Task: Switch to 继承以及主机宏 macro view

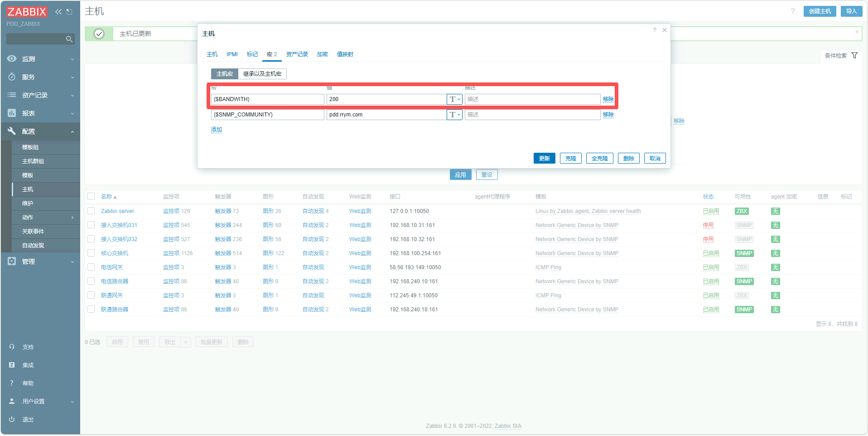Action: pos(262,74)
